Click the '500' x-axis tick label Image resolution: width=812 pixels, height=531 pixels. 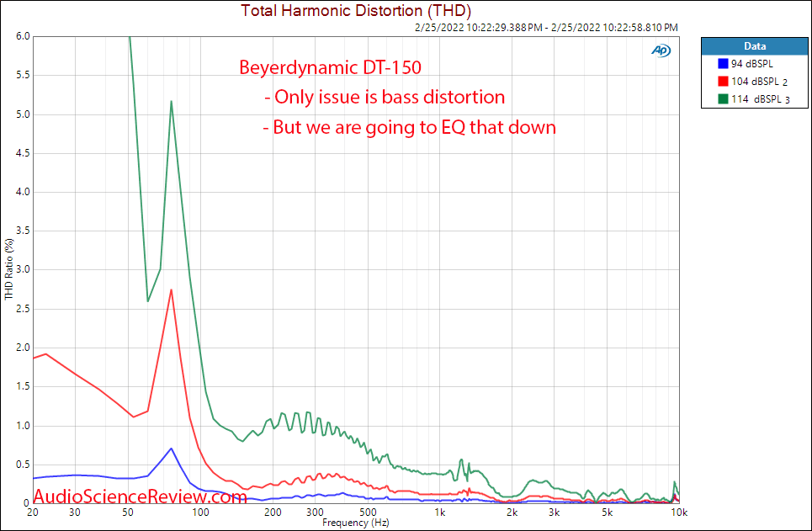click(368, 512)
